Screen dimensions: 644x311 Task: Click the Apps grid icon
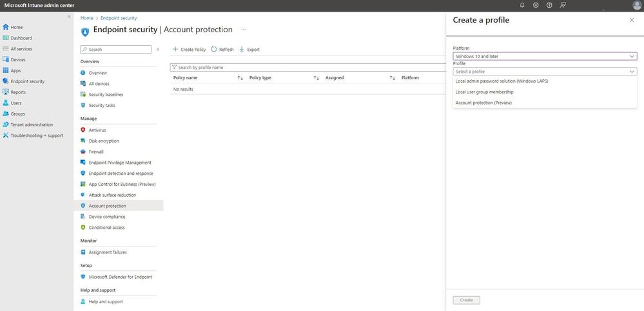click(x=6, y=70)
